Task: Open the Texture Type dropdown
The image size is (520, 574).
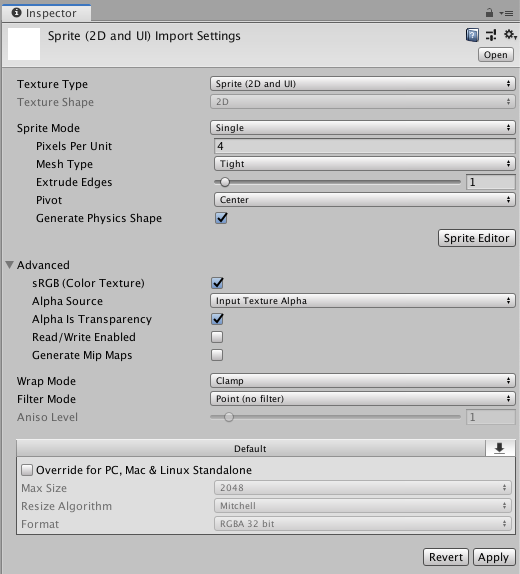Action: tap(363, 84)
